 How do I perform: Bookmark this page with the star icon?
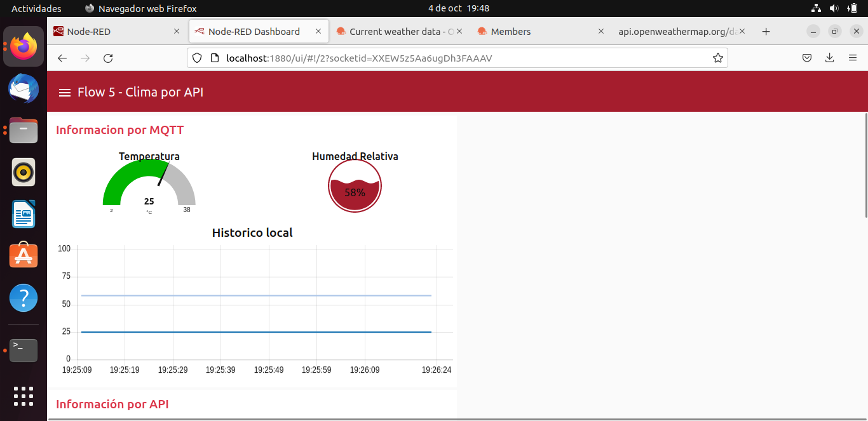click(718, 58)
